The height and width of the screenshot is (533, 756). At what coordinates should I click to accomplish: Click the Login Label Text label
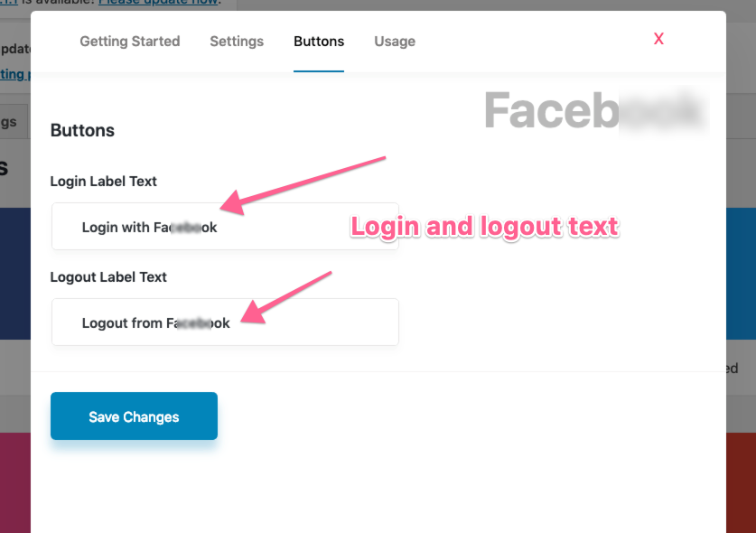103,181
